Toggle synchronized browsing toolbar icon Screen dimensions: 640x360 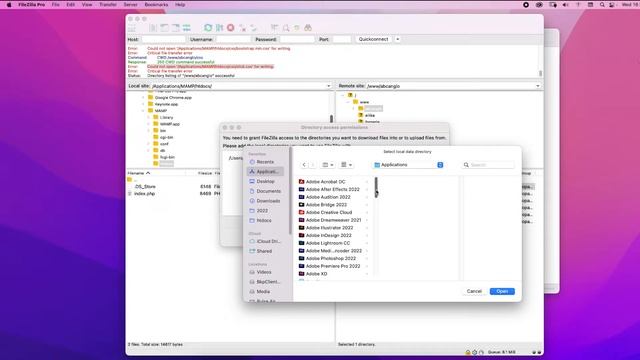coord(297,28)
